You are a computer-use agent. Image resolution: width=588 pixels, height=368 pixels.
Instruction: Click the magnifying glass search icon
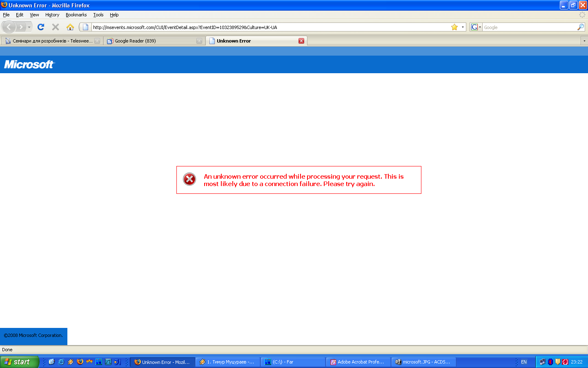[580, 27]
